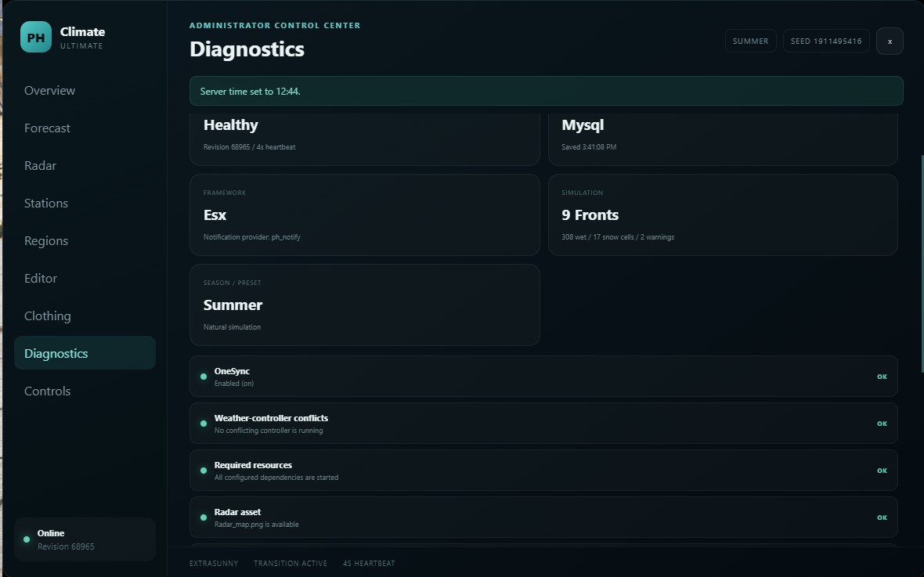Image resolution: width=924 pixels, height=577 pixels.
Task: Click the green dot beside Required resources
Action: 204,471
